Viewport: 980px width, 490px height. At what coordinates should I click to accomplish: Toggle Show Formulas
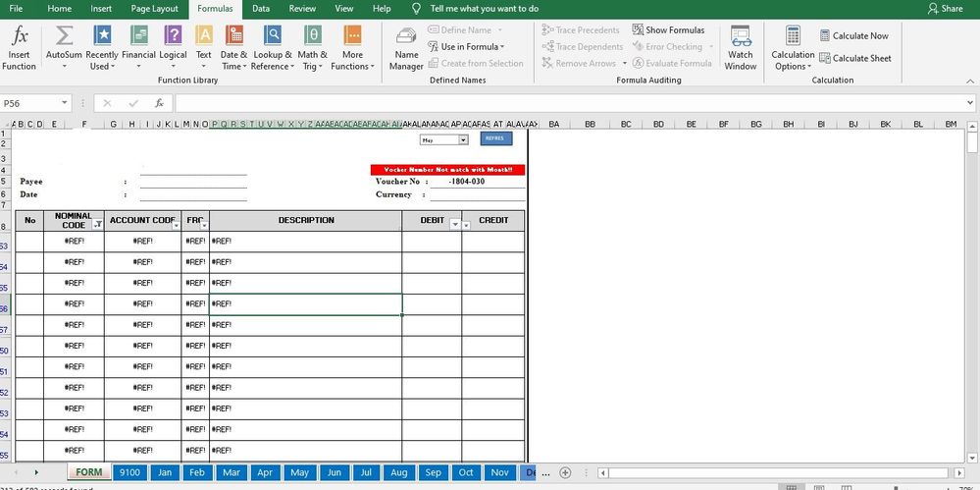tap(668, 30)
